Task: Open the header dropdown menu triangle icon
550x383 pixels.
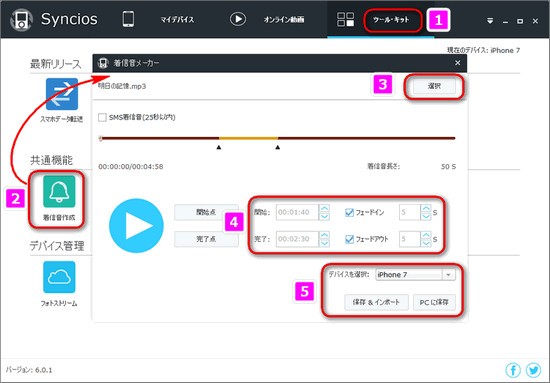Action: pyautogui.click(x=490, y=21)
